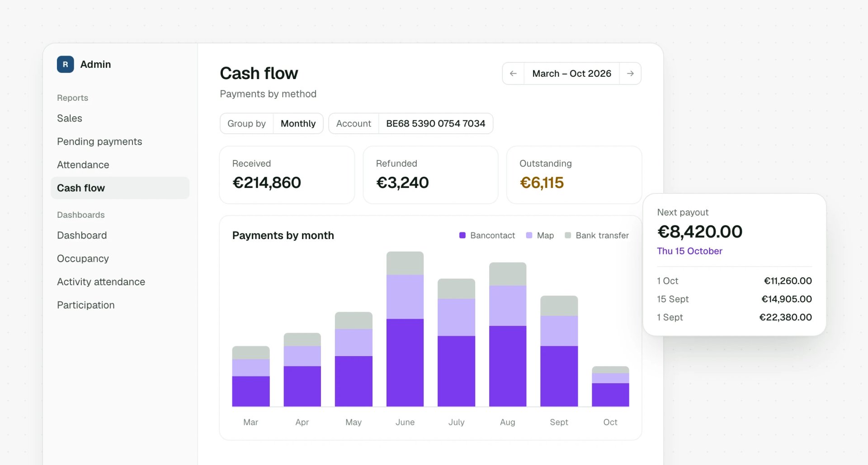Screen dimensions: 868x465
Task: Click the 1 Sept payout row
Action: click(734, 317)
